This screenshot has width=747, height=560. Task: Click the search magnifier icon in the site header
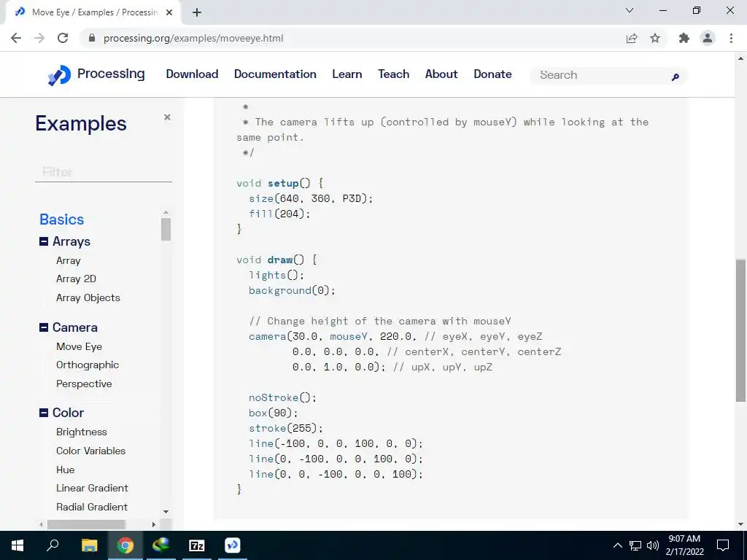tap(675, 77)
